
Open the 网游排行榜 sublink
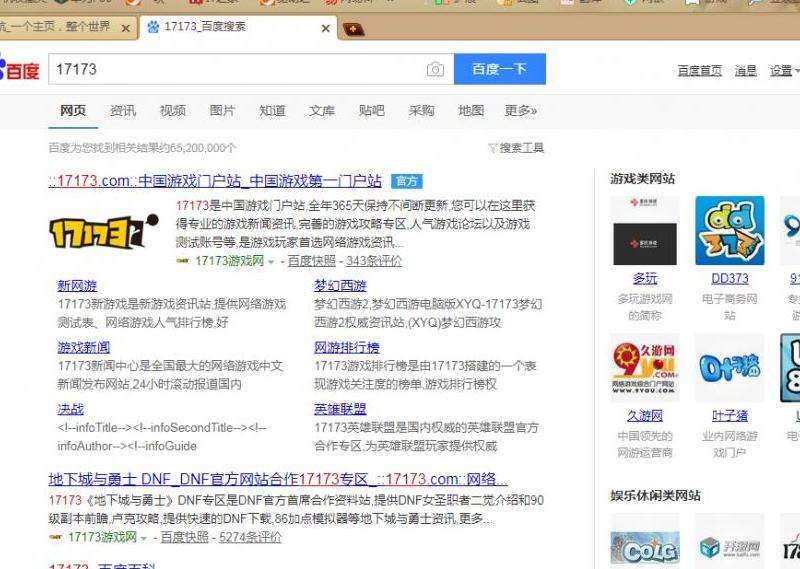click(347, 348)
